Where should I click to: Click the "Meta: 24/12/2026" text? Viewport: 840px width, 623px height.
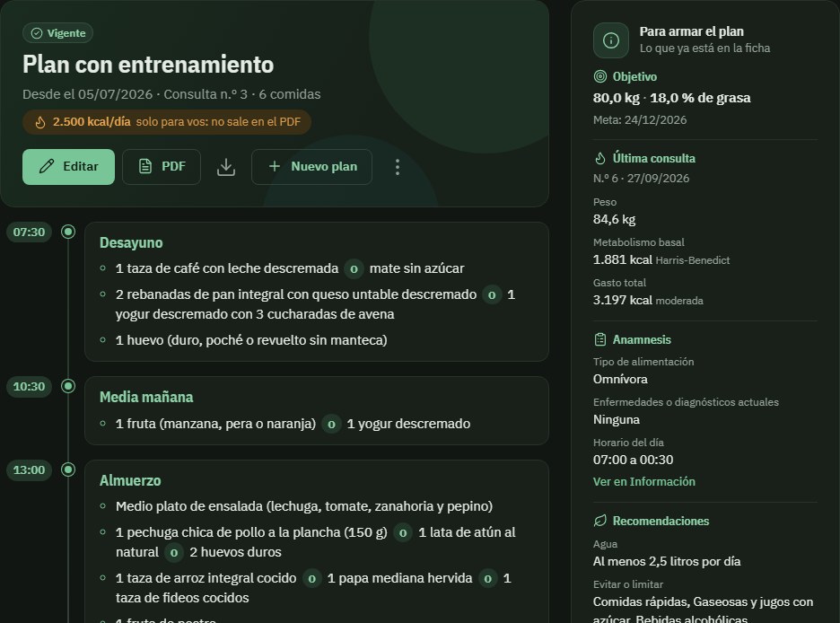pyautogui.click(x=640, y=120)
